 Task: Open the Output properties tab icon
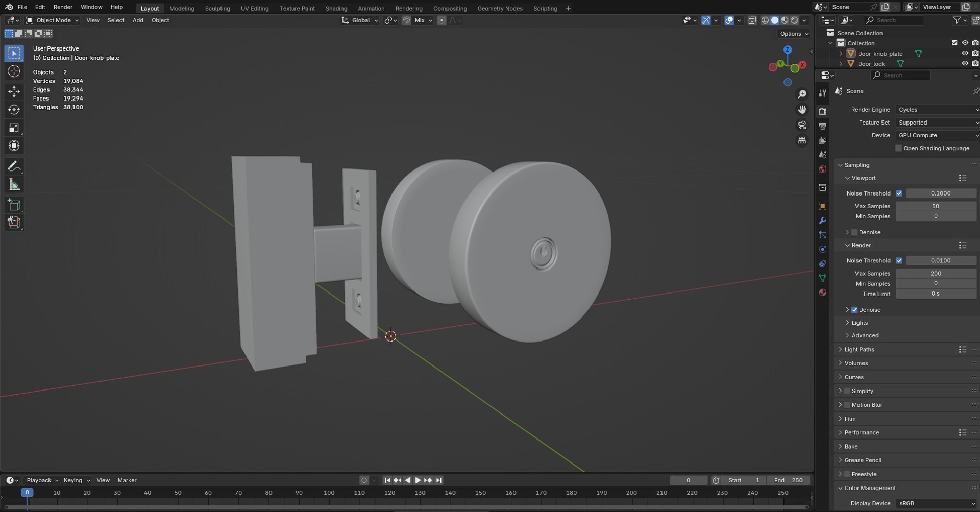[822, 126]
